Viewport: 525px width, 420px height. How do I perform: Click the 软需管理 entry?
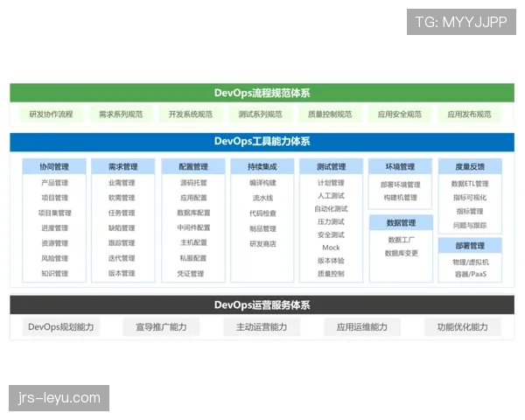pos(122,198)
